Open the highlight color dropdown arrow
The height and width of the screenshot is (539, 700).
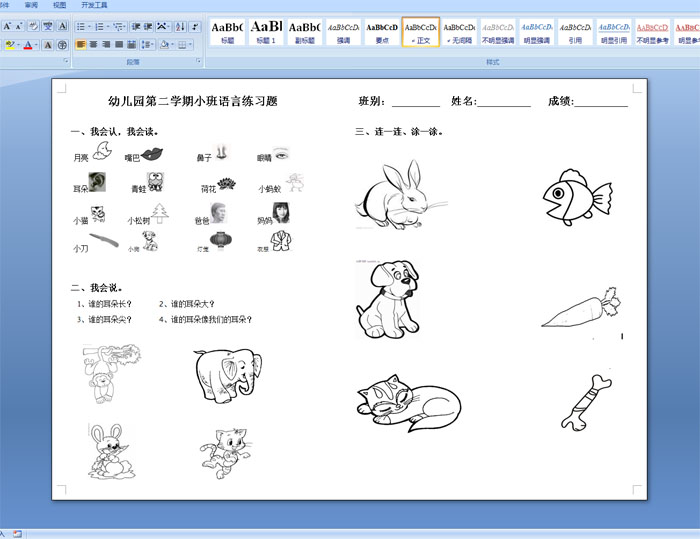[18, 45]
